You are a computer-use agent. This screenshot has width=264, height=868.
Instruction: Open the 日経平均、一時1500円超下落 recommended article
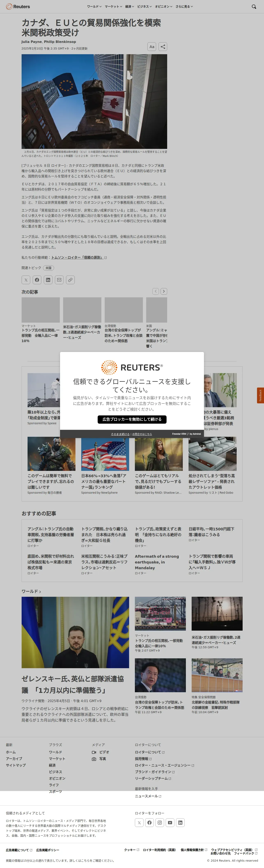tap(211, 532)
